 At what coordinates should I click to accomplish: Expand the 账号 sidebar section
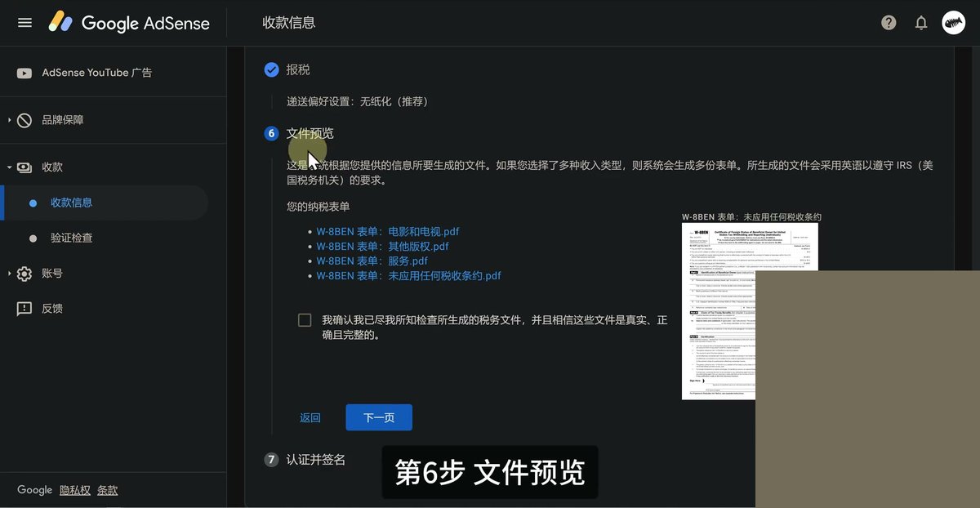[x=10, y=274]
